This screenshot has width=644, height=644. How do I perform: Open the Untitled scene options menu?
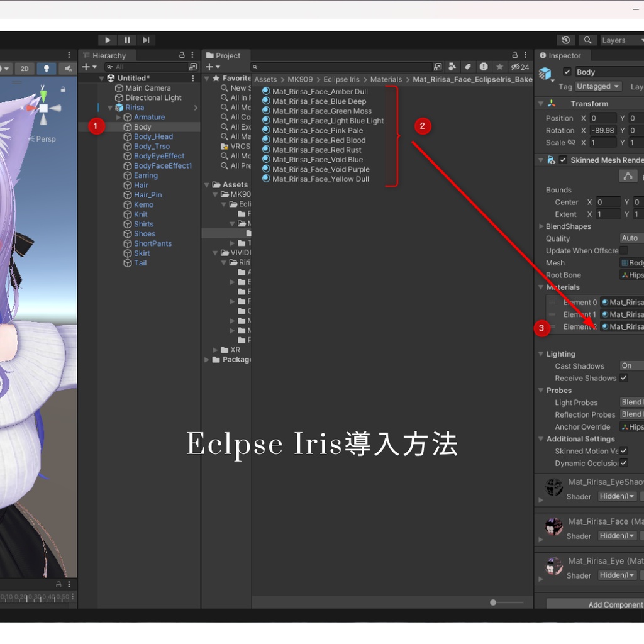pyautogui.click(x=193, y=78)
